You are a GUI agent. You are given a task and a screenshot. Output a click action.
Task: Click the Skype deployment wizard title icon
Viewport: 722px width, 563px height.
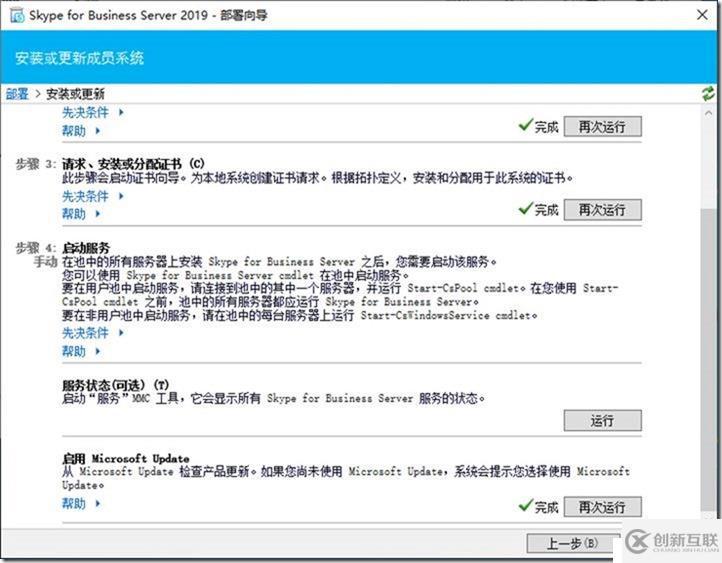(x=17, y=16)
